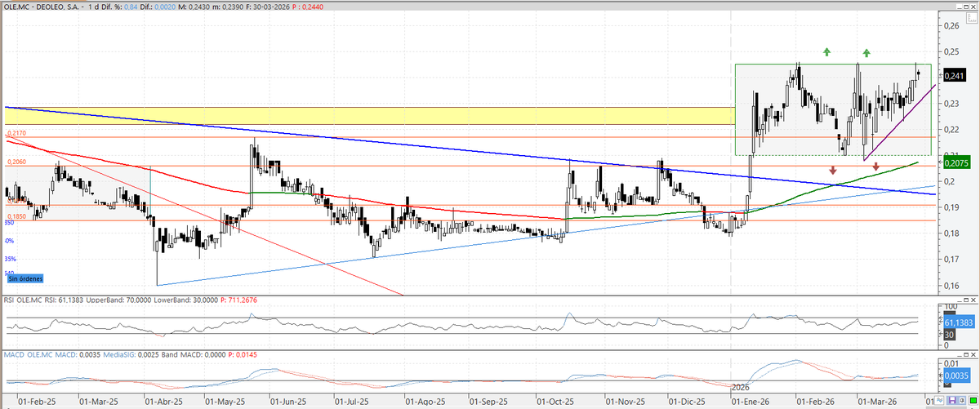
Task: Click the 2026 year label on axis
Action: click(x=740, y=386)
